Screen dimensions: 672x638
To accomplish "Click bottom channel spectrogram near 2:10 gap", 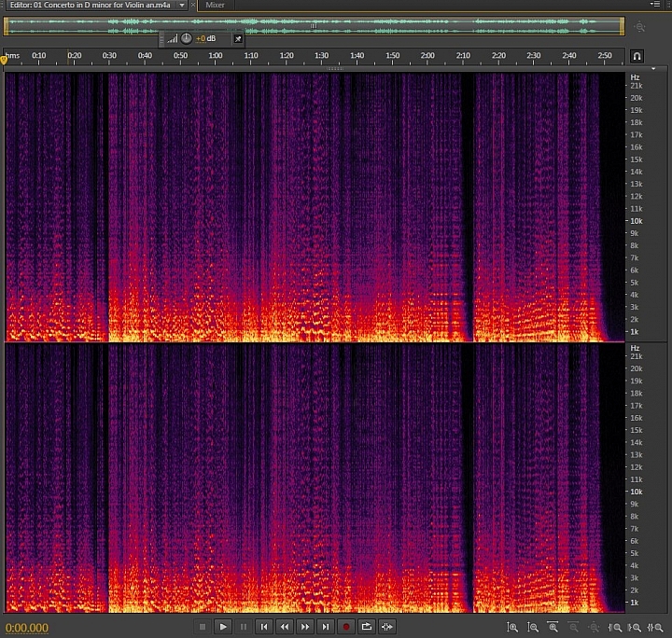I will 468,478.
